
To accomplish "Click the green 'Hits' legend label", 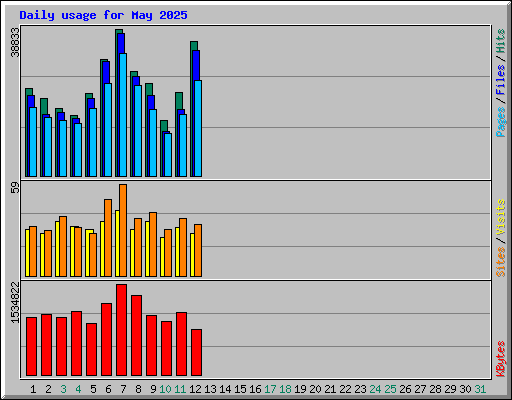I will point(501,41).
